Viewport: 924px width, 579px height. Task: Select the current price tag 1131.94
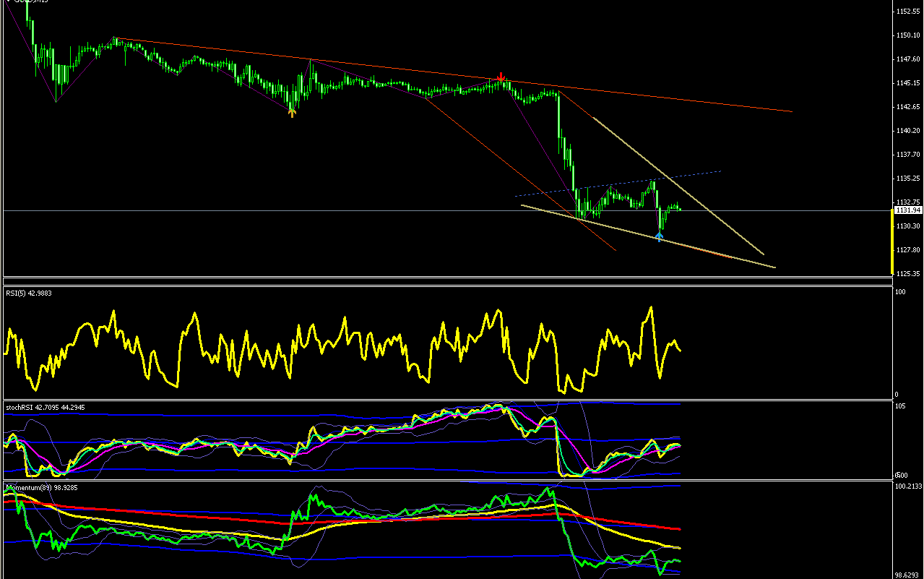(907, 210)
